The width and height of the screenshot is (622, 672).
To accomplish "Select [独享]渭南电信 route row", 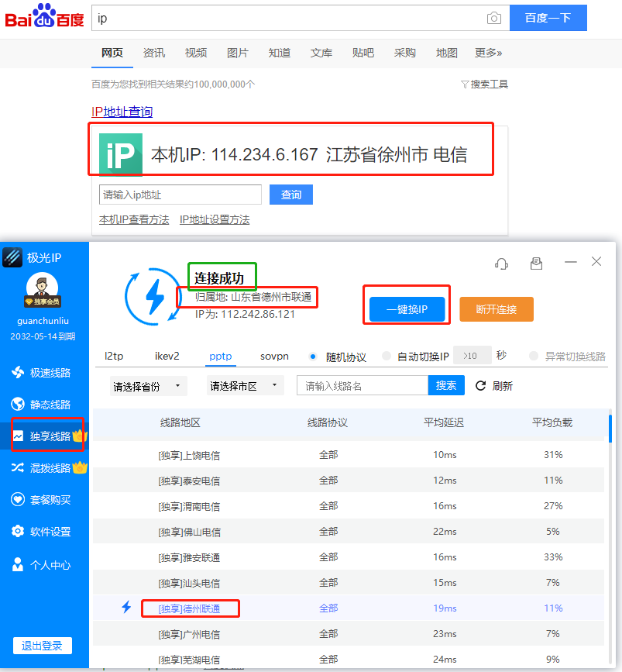I will coord(349,505).
